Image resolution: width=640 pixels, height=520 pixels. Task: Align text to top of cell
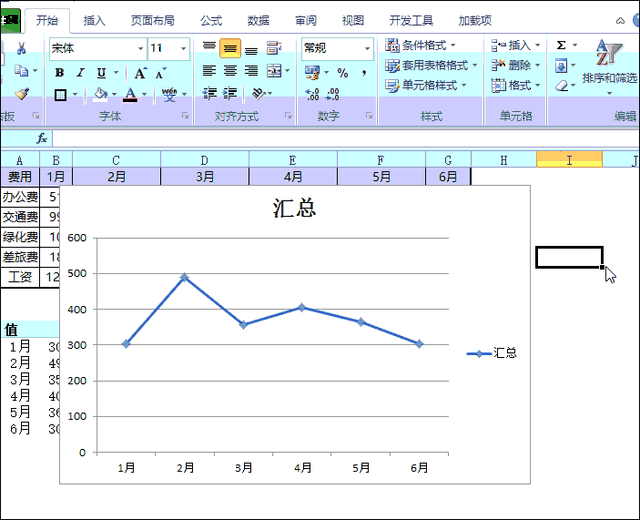click(x=209, y=48)
